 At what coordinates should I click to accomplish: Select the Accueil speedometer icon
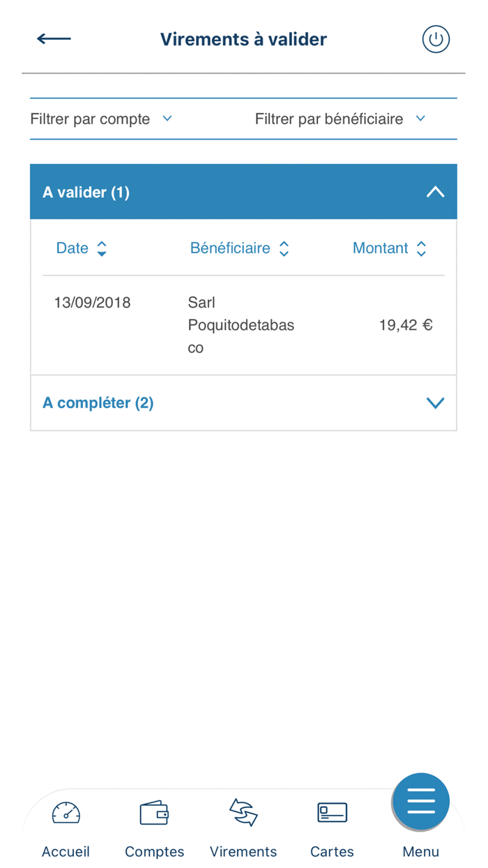coord(66,813)
